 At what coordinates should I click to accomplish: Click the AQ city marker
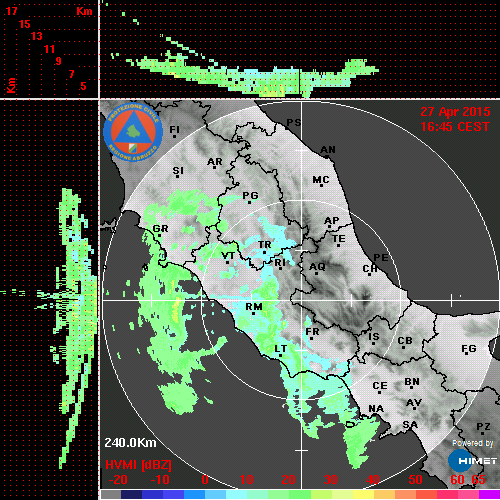click(x=316, y=273)
